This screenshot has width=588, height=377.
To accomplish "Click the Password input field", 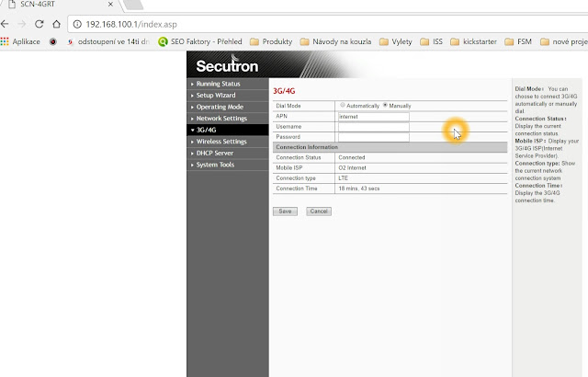I will tap(374, 137).
